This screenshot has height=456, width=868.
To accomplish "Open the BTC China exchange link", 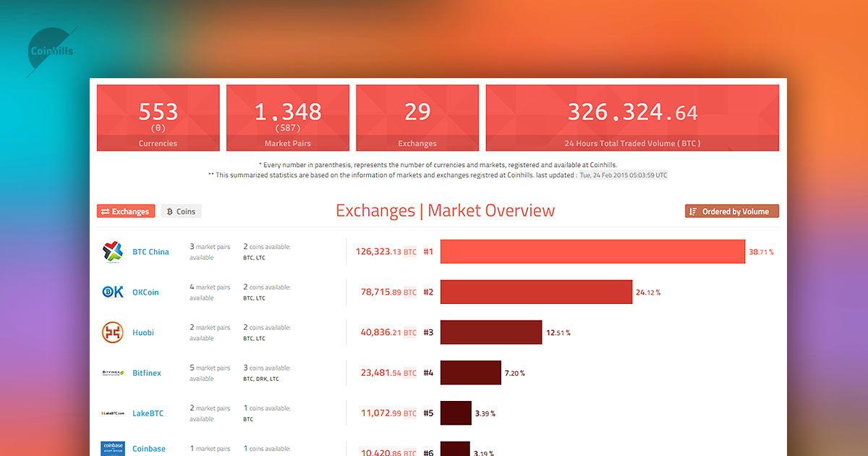I will click(150, 252).
